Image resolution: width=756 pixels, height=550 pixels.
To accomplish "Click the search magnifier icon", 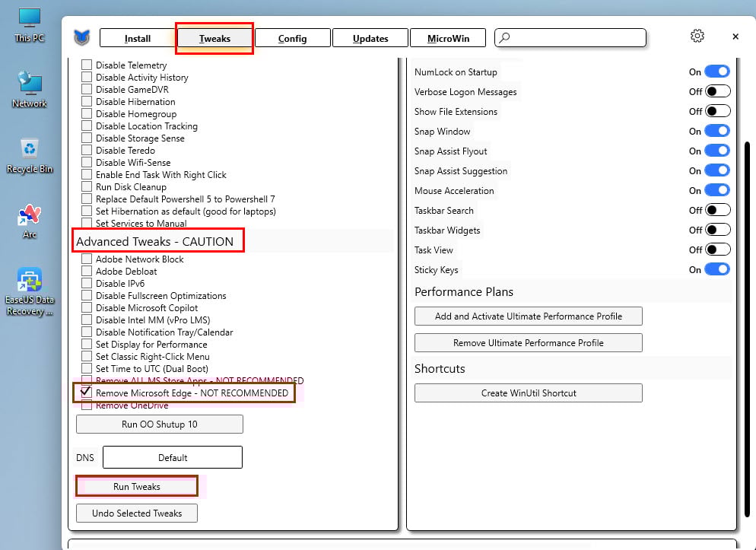I will point(504,37).
